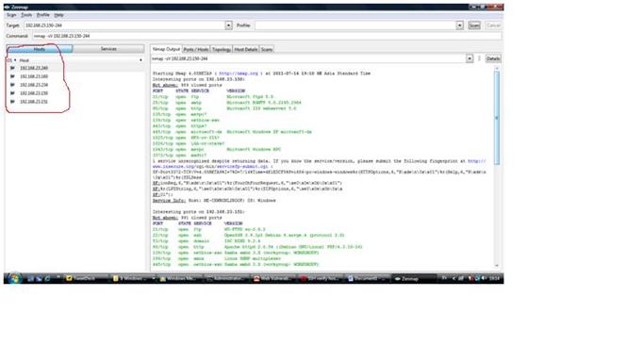Viewport: 644px width, 362px height.
Task: Click the Command input field
Action: pyautogui.click(x=266, y=36)
